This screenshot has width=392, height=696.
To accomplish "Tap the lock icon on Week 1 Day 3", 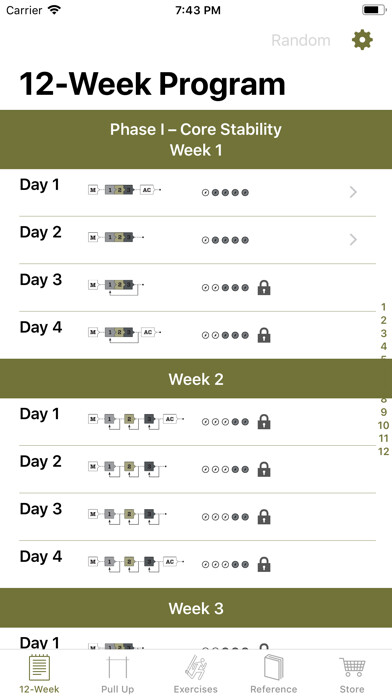I will point(264,288).
